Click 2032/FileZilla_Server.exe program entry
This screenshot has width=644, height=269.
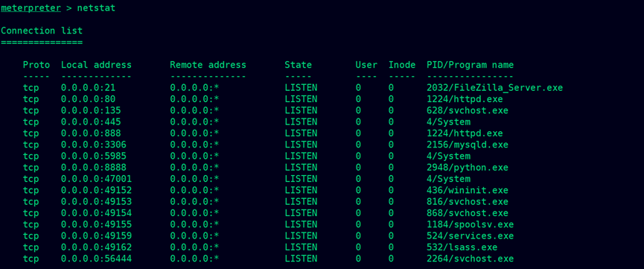pyautogui.click(x=494, y=88)
